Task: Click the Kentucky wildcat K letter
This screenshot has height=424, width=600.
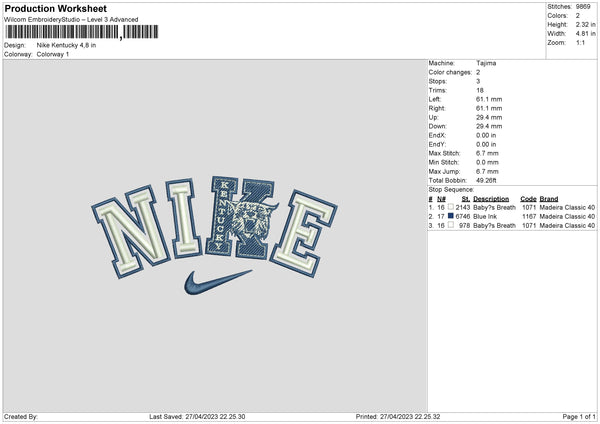Action: [242, 217]
